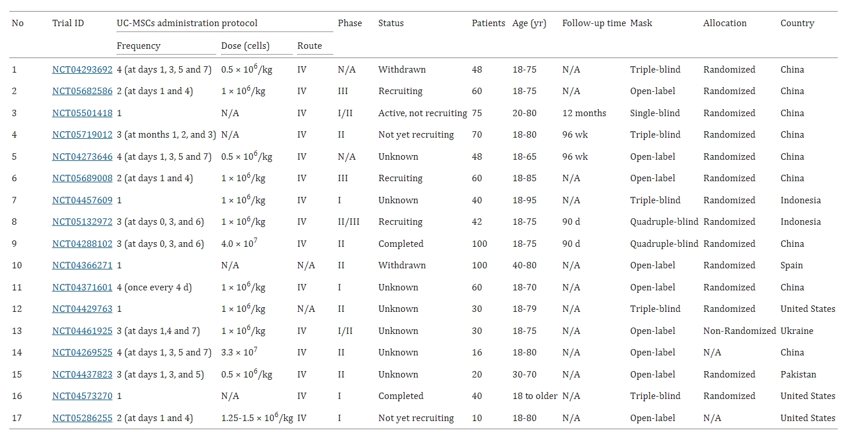Follow the NCT04429763 link
This screenshot has height=435, width=868.
pyautogui.click(x=82, y=309)
